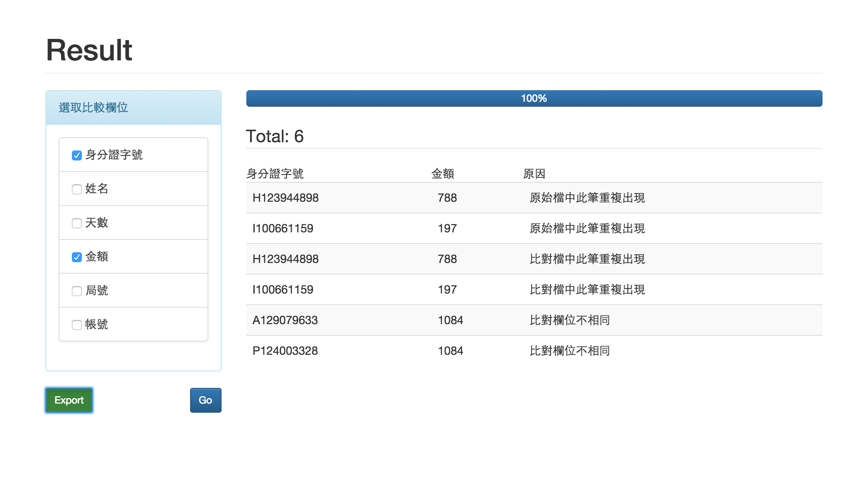Screen dimensions: 868x478
Task: Click the 原因 column header
Action: pyautogui.click(x=534, y=174)
